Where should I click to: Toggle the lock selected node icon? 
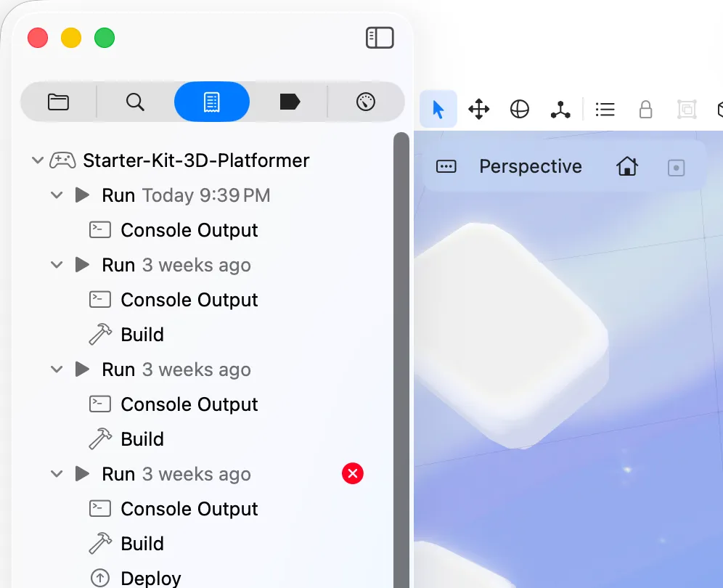coord(645,110)
